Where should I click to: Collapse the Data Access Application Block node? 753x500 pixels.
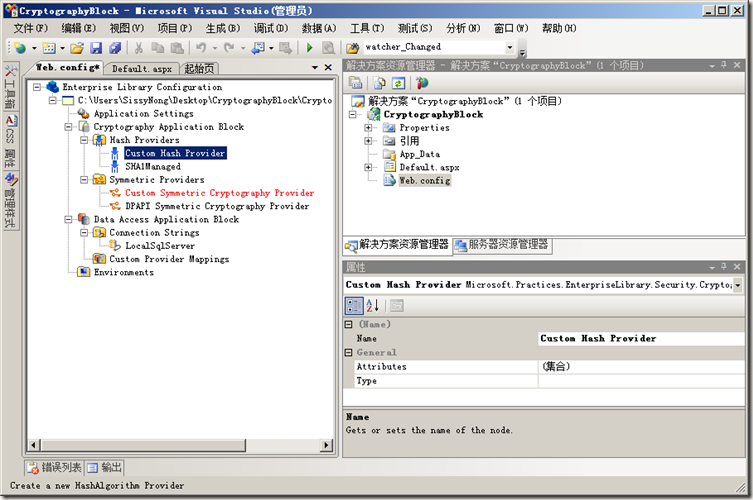(x=68, y=220)
